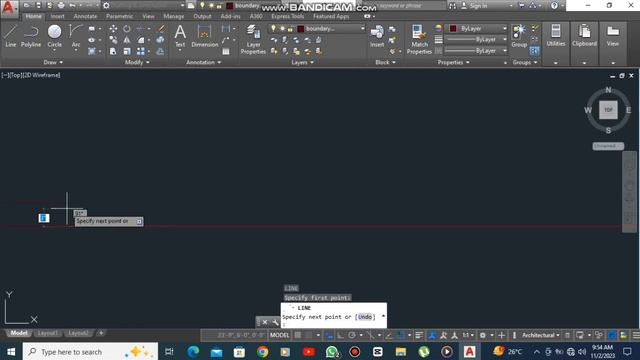640x360 pixels.
Task: Click the viewport controls [-] label
Action: click(5, 75)
